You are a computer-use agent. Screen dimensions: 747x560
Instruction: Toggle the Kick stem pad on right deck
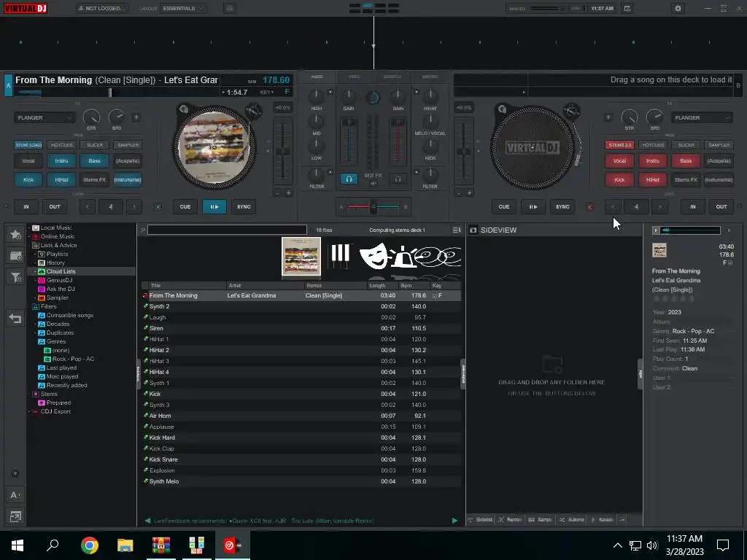pos(619,180)
